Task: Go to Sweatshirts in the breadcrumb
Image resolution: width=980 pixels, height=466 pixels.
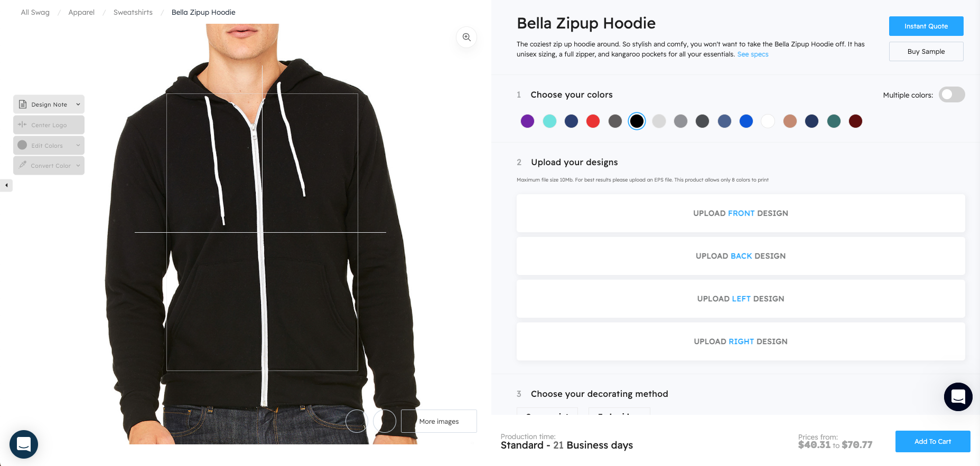Action: tap(133, 12)
